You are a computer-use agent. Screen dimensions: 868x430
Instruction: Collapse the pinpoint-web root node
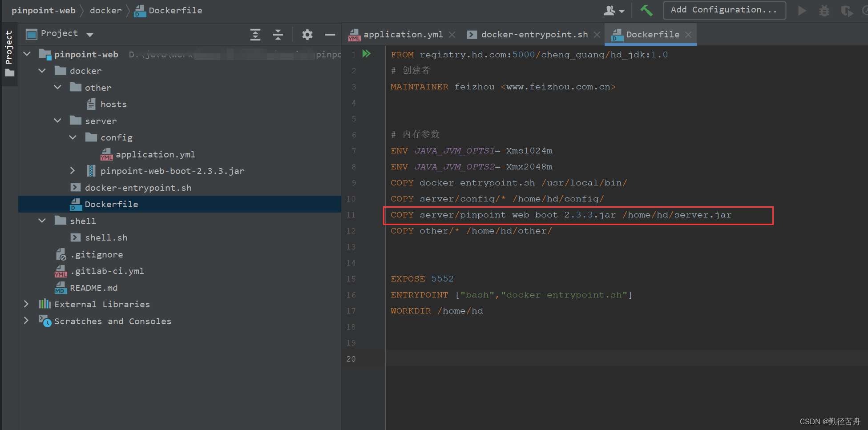click(27, 54)
